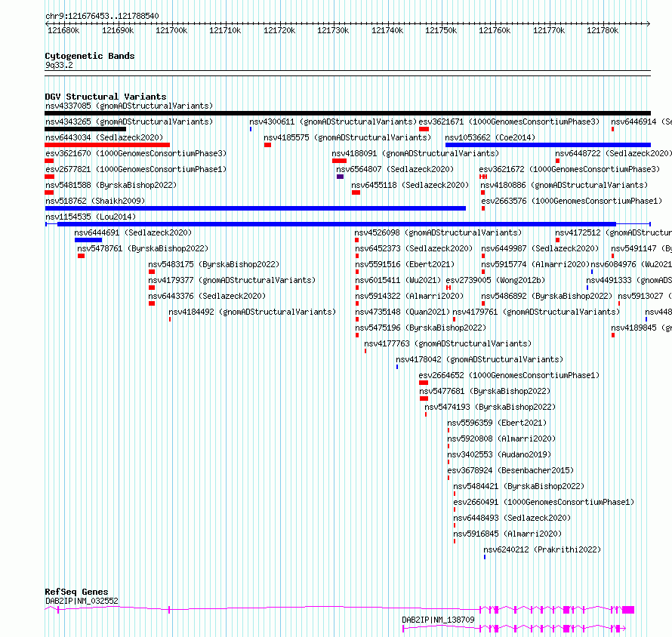Open DAB2IP|NM_032552 gene label
The height and width of the screenshot is (637, 672).
(x=82, y=601)
